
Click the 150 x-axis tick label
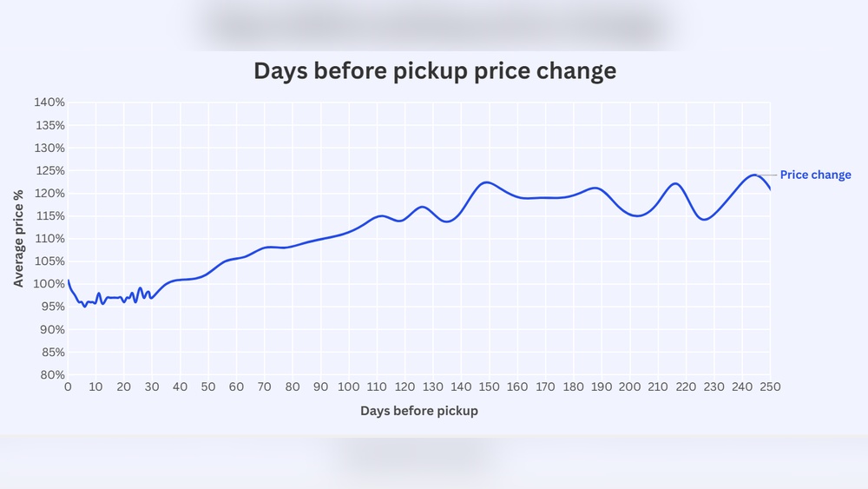pyautogui.click(x=490, y=387)
